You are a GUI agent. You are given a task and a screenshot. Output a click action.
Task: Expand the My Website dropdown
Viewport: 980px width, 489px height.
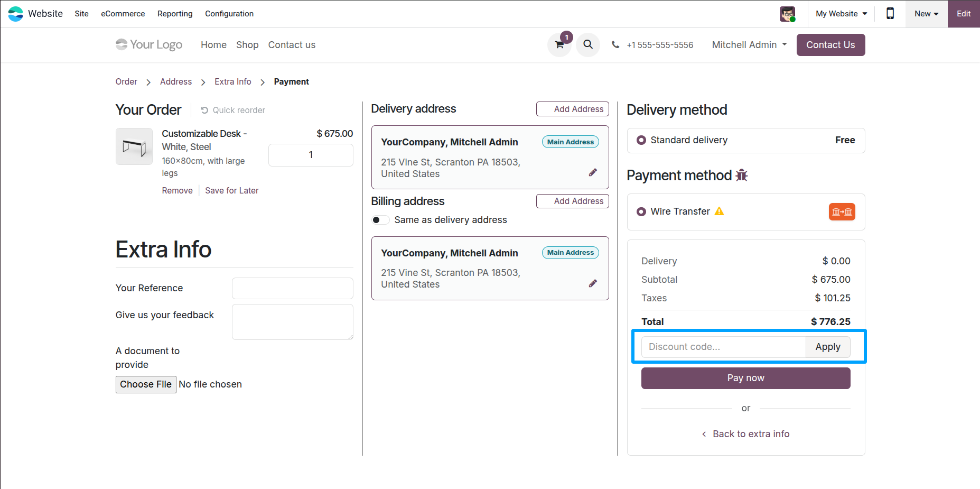point(841,14)
